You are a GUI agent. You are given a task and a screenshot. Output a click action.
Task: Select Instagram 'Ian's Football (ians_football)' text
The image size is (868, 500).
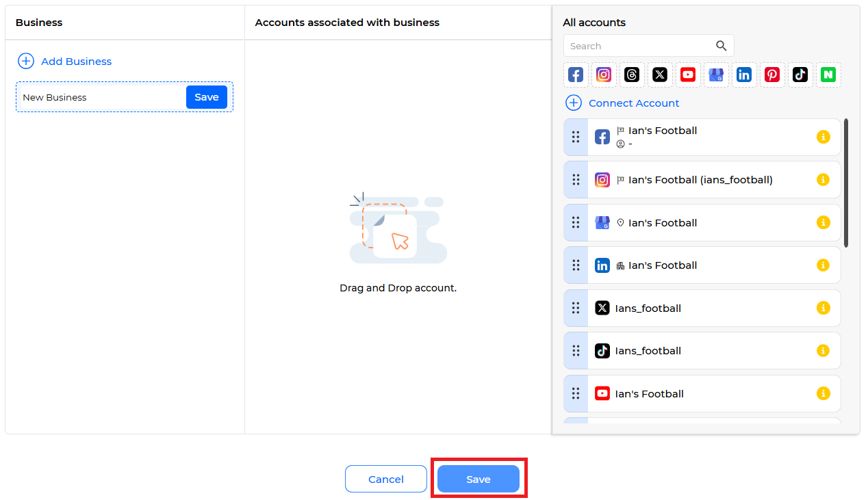pyautogui.click(x=700, y=180)
